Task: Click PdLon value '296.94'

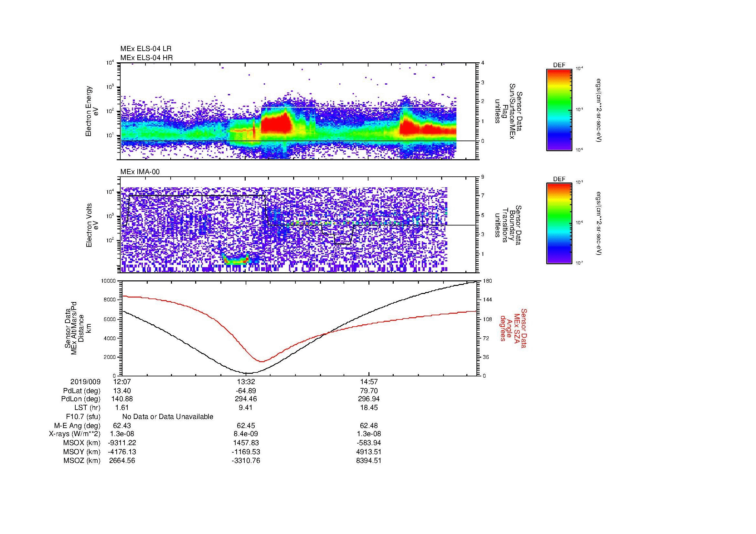Action: point(369,399)
